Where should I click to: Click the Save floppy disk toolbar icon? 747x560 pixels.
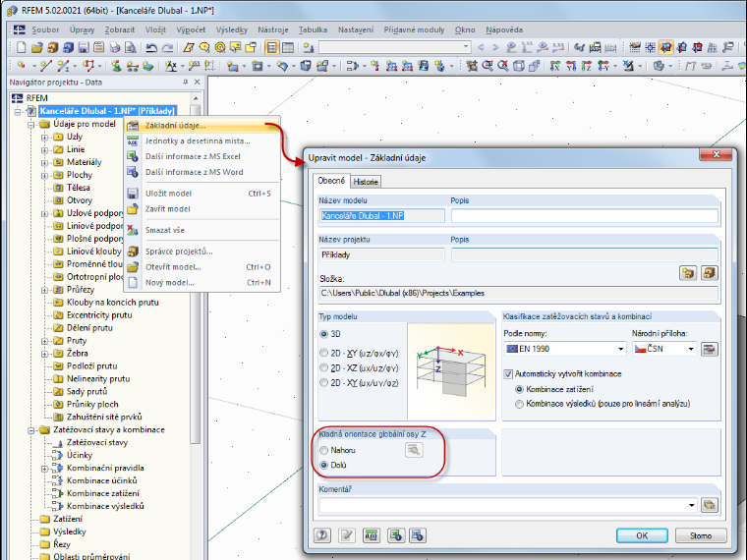coord(84,47)
